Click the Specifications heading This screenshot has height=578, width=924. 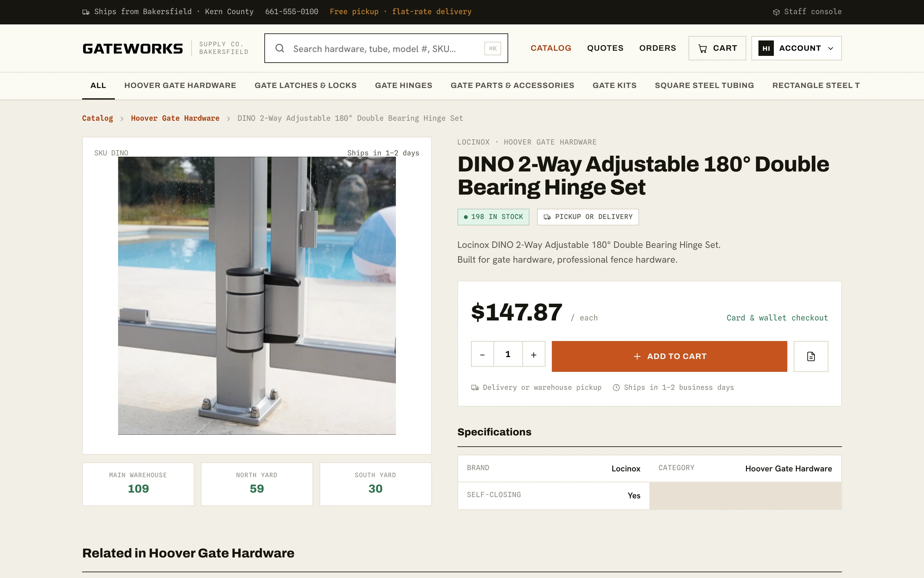494,432
